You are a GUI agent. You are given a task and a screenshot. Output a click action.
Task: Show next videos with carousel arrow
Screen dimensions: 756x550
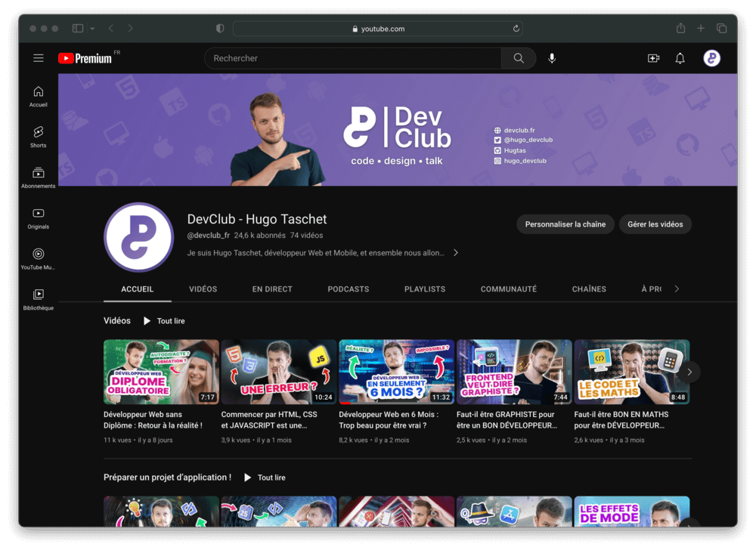[689, 372]
